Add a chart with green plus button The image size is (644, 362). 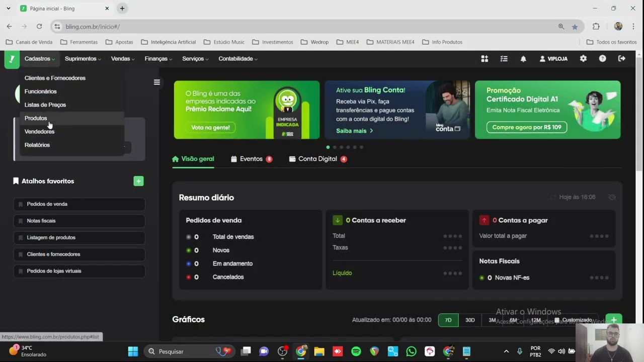tap(613, 320)
